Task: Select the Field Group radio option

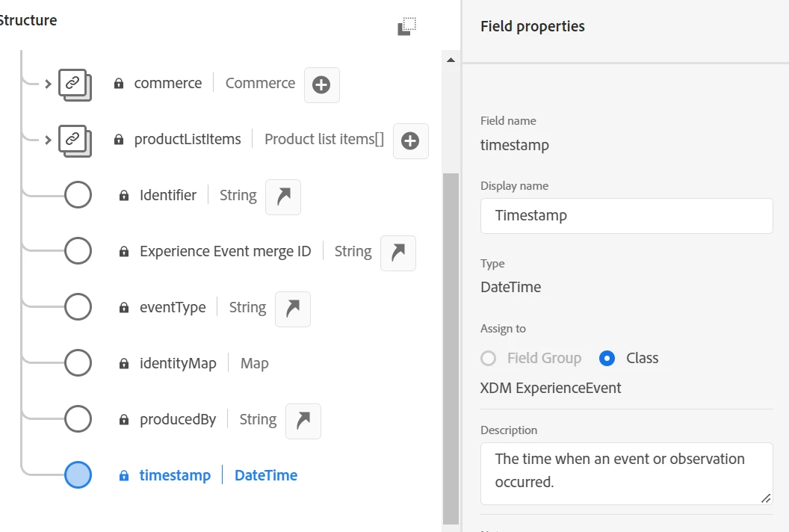Action: pyautogui.click(x=489, y=359)
